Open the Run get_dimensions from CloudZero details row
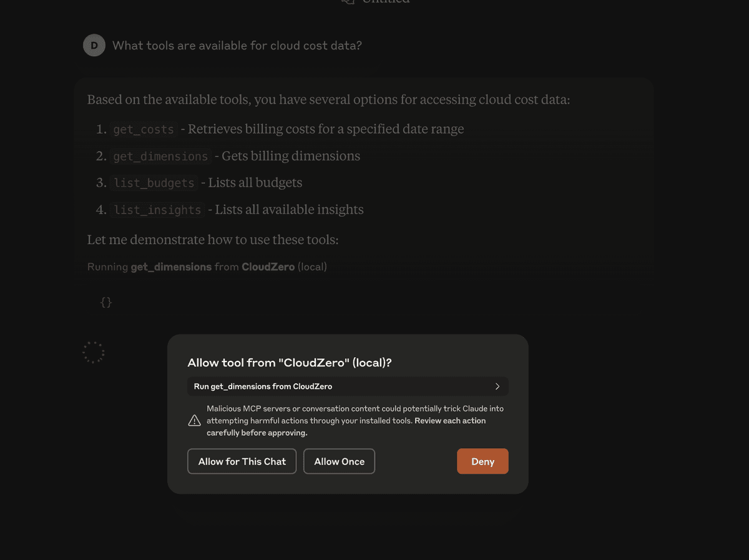 pyautogui.click(x=348, y=386)
